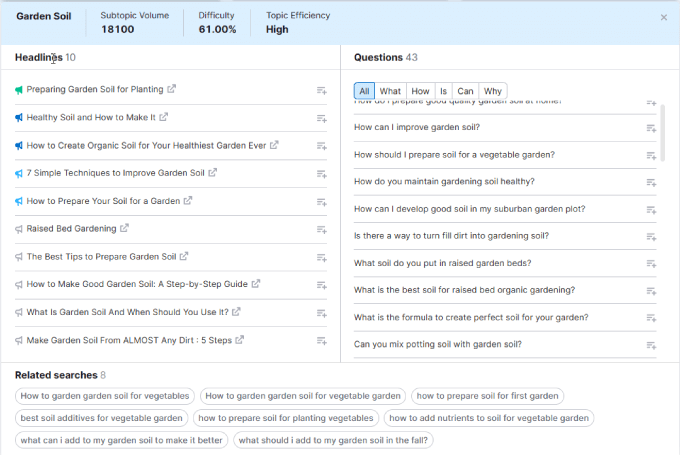This screenshot has width=680, height=455.
Task: Click 'how to prepare soil for first garden' tag
Action: click(x=487, y=396)
